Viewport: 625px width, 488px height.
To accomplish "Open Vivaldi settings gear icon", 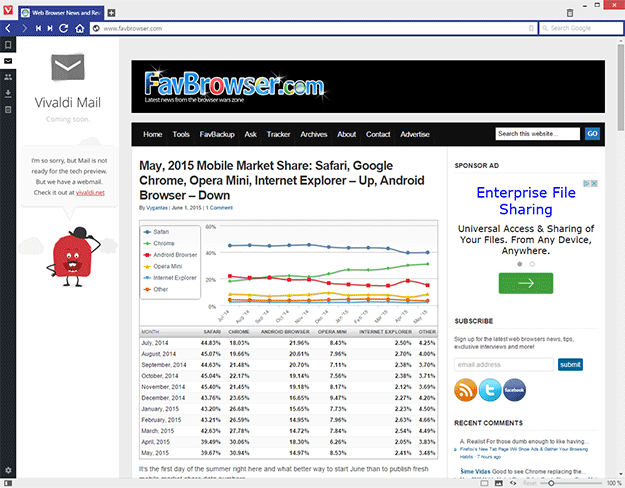I will click(8, 470).
